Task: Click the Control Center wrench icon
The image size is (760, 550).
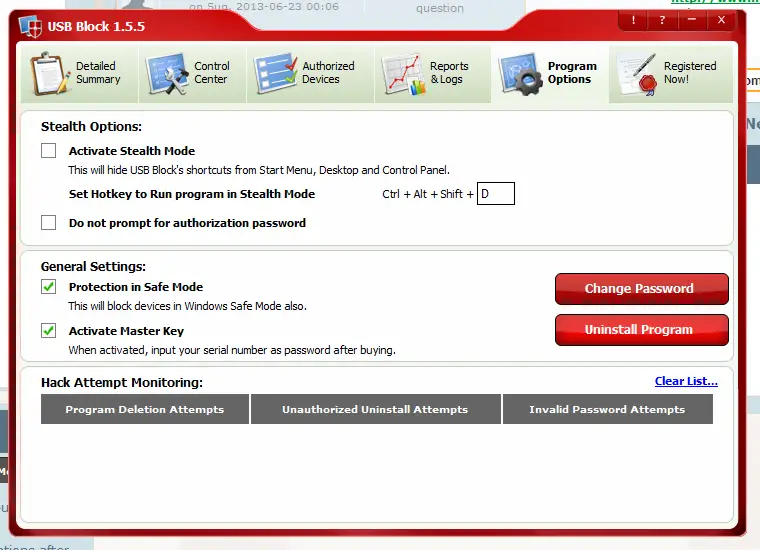Action: click(x=167, y=74)
